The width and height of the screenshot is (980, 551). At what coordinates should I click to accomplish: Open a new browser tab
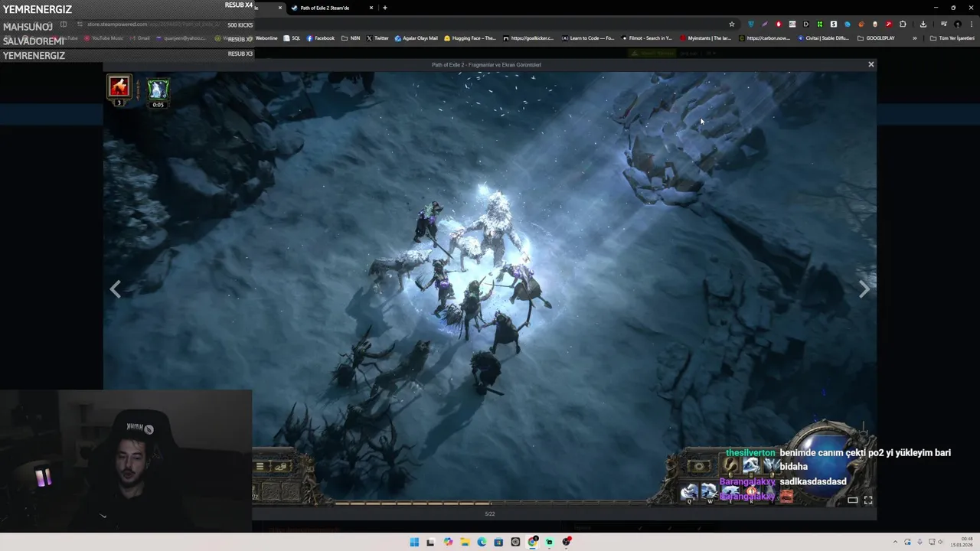click(x=385, y=8)
